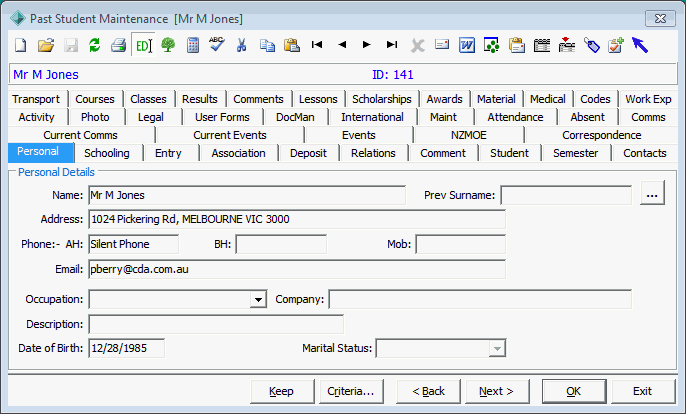686x414 pixels.
Task: Open the Word document icon
Action: point(467,45)
